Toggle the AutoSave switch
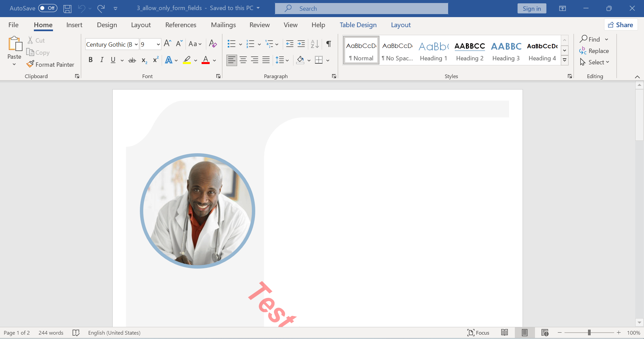Viewport: 644px width, 339px height. click(47, 8)
